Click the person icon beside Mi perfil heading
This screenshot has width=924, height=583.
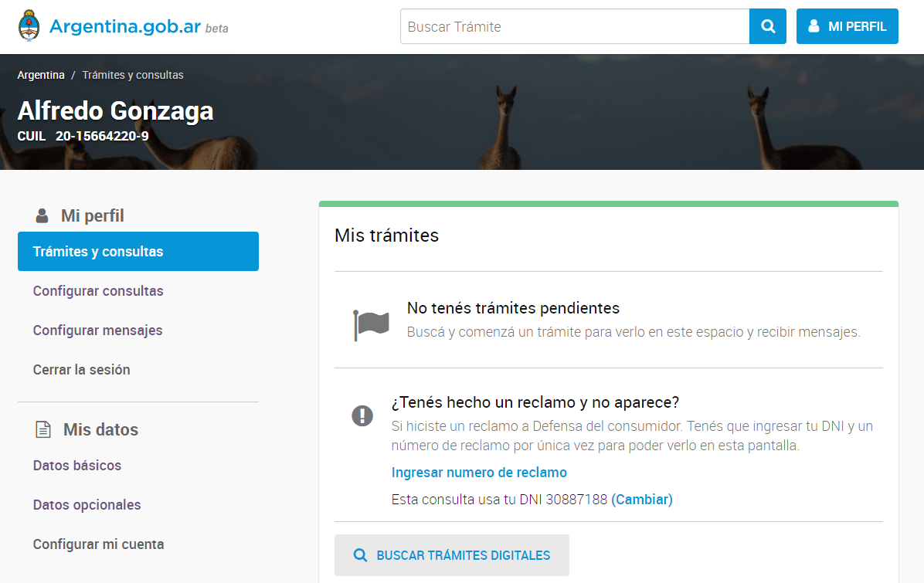[42, 216]
